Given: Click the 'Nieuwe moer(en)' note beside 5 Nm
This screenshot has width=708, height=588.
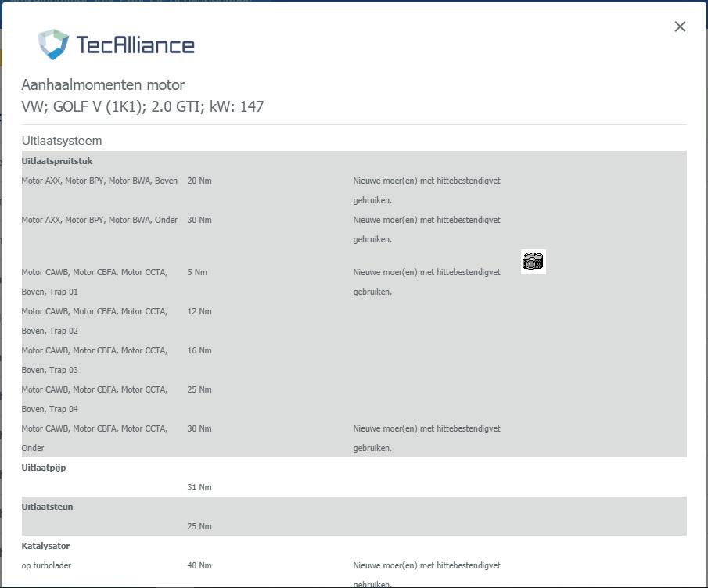Looking at the screenshot, I should [x=426, y=282].
